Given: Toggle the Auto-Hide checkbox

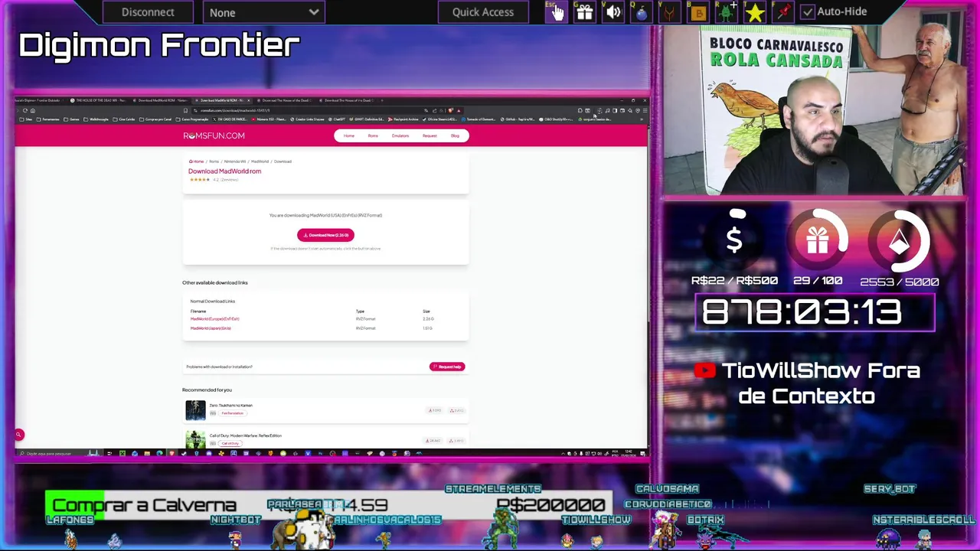Looking at the screenshot, I should pos(808,11).
